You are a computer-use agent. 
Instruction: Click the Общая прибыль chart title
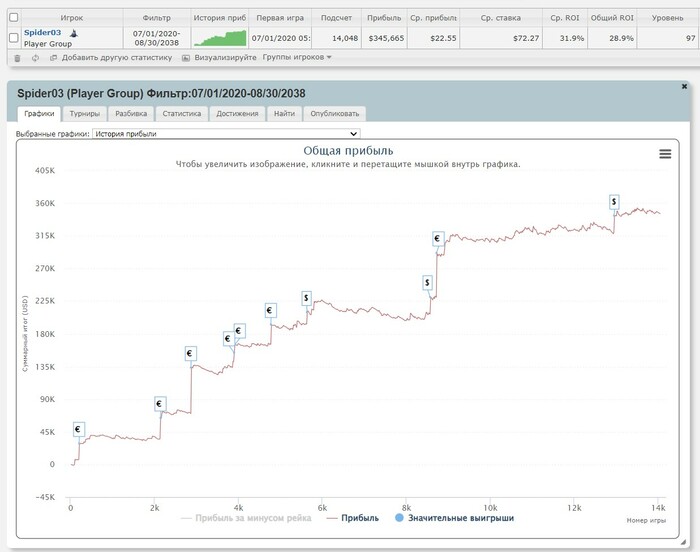click(348, 151)
